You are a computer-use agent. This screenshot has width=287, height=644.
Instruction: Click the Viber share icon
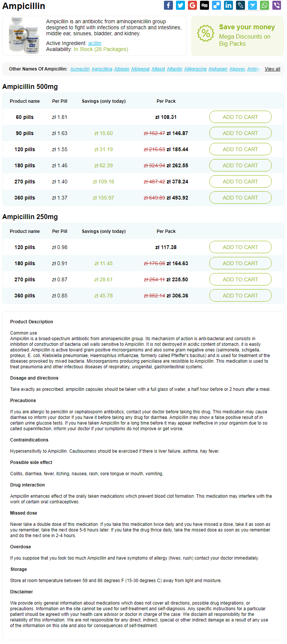(x=276, y=5)
